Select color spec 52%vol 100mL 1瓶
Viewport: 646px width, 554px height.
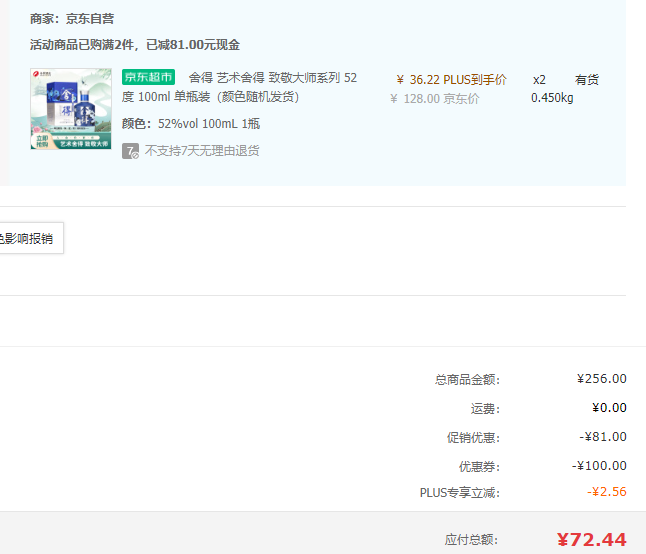[x=209, y=124]
